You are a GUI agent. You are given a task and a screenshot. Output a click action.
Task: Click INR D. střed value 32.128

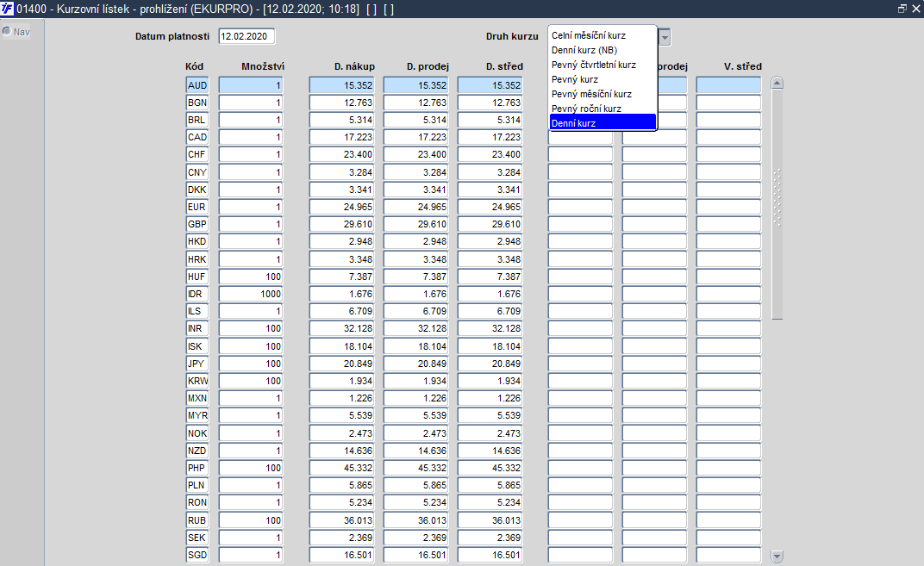(490, 328)
